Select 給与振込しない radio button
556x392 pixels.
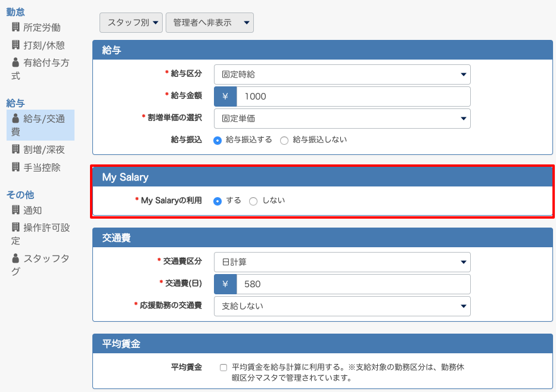coord(284,141)
